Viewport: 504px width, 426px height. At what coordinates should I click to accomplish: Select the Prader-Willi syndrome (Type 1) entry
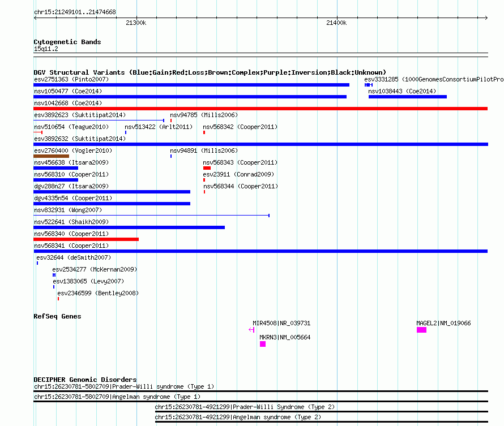124,386
